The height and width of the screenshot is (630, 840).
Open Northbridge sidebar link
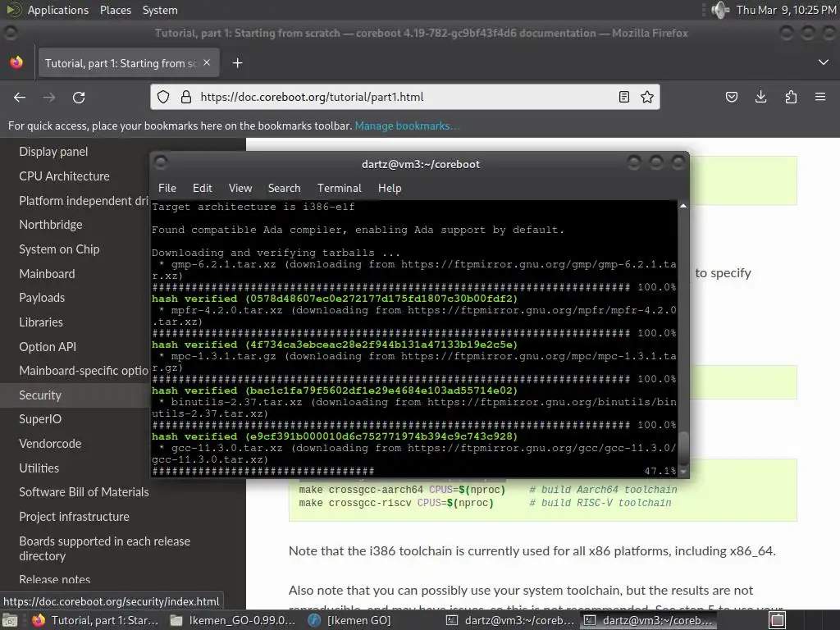[x=51, y=225]
